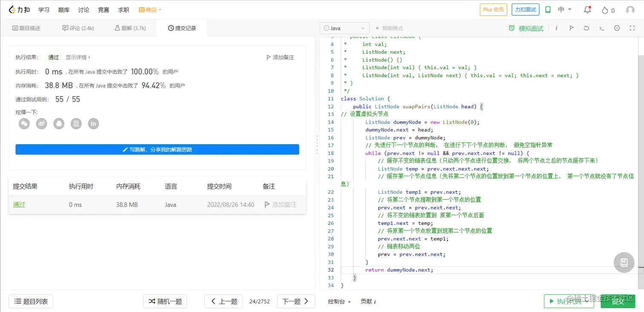Run code with 执行代码 button
The height and width of the screenshot is (312, 644).
[x=569, y=301]
